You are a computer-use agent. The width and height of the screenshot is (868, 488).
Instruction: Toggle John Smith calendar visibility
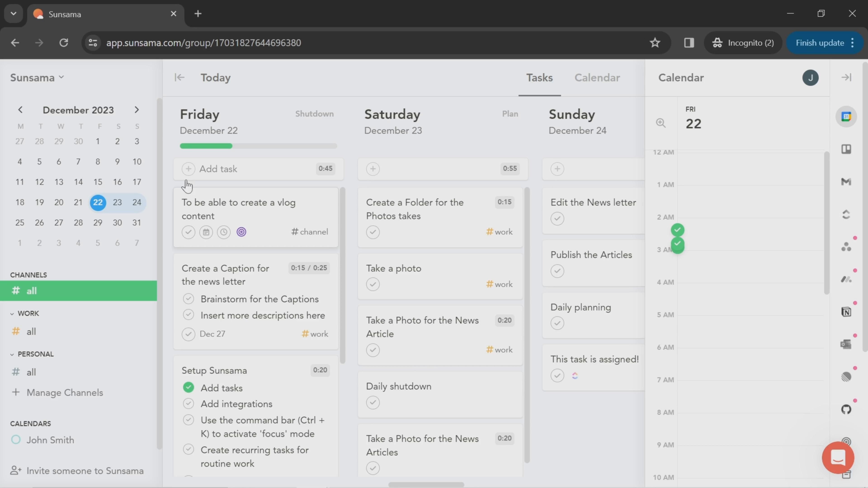pos(16,440)
